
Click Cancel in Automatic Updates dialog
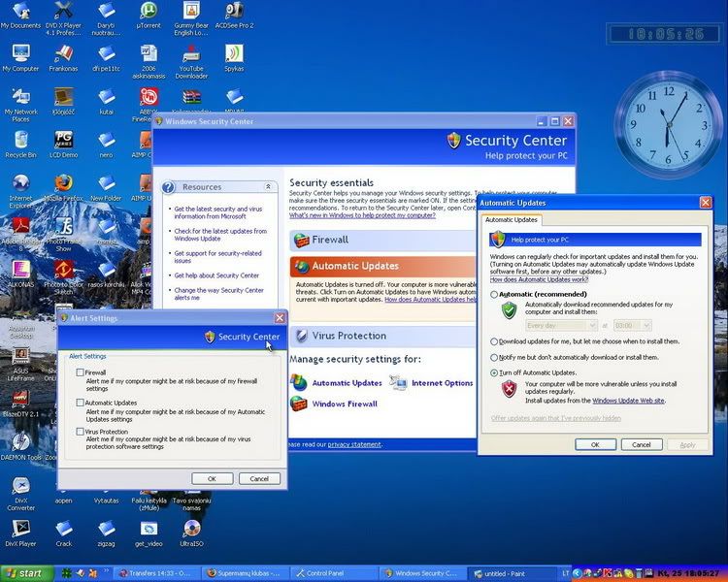tap(642, 444)
